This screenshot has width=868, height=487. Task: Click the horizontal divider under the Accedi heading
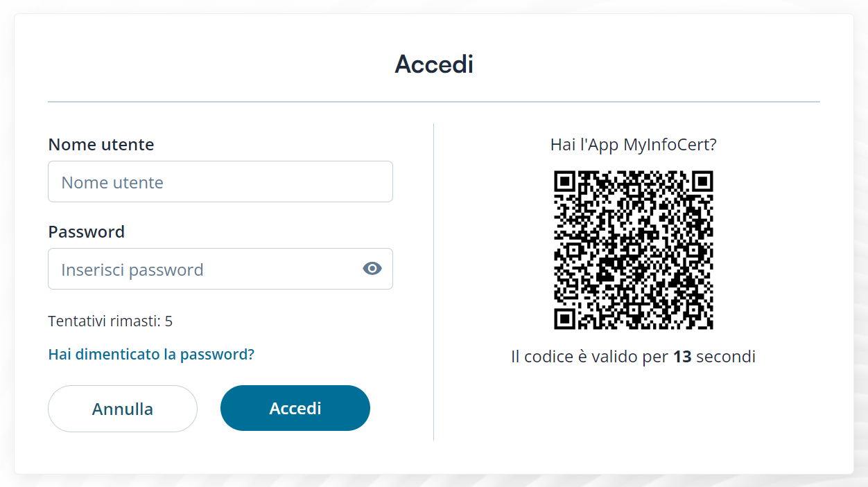[x=434, y=102]
